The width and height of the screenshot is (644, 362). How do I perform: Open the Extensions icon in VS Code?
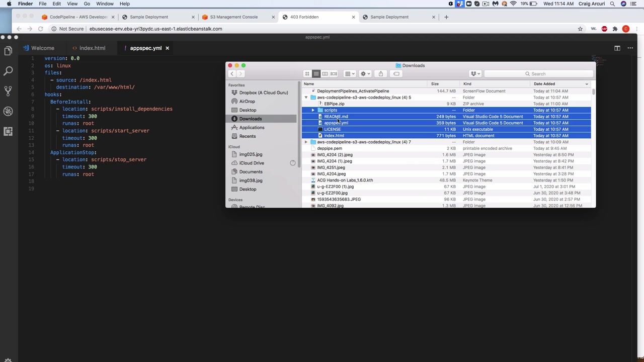8,131
